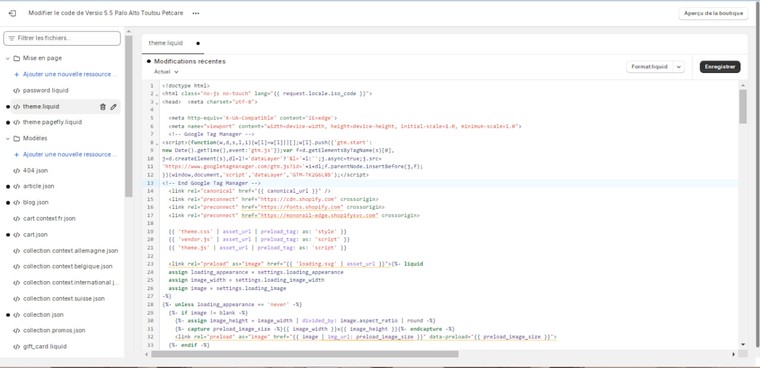Open the three-dot more actions menu
The width and height of the screenshot is (760, 368).
click(x=196, y=14)
